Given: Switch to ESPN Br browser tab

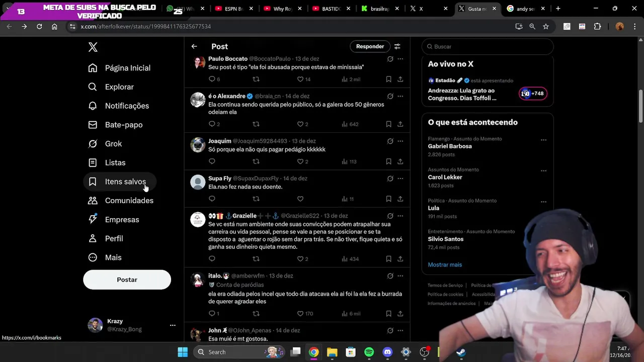Looking at the screenshot, I should click(x=233, y=9).
